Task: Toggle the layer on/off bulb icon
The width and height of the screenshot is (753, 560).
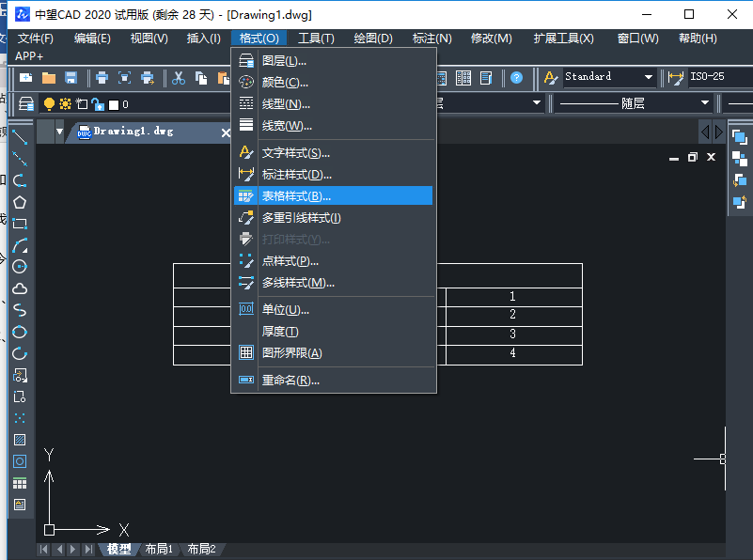Action: 50,103
